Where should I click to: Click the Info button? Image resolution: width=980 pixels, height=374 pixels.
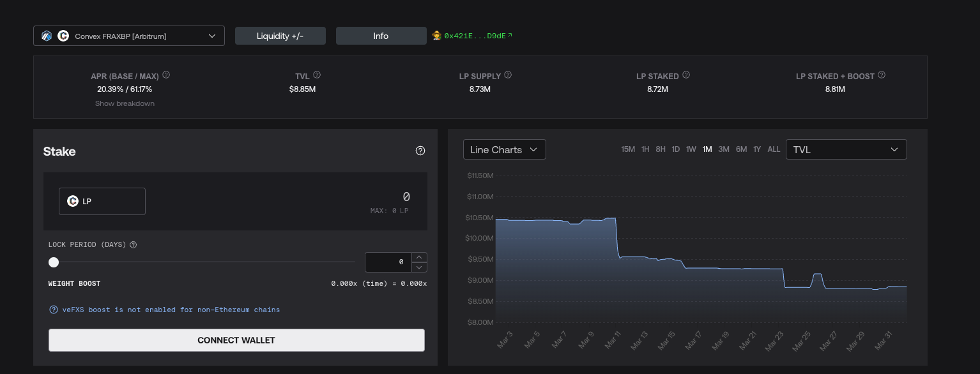coord(381,36)
